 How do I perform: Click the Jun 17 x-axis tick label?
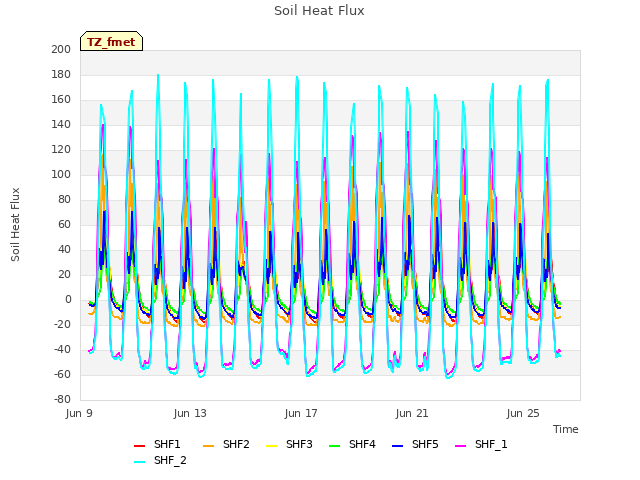pyautogui.click(x=301, y=413)
